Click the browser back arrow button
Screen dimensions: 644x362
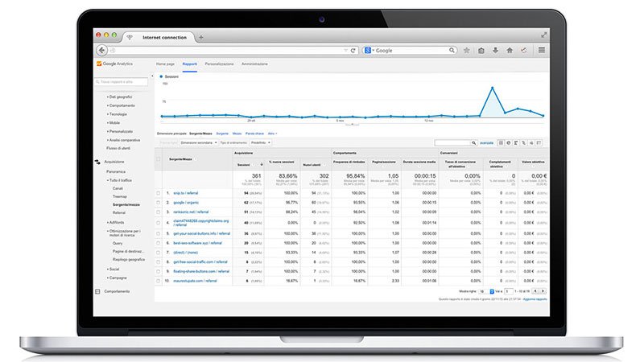[101, 50]
